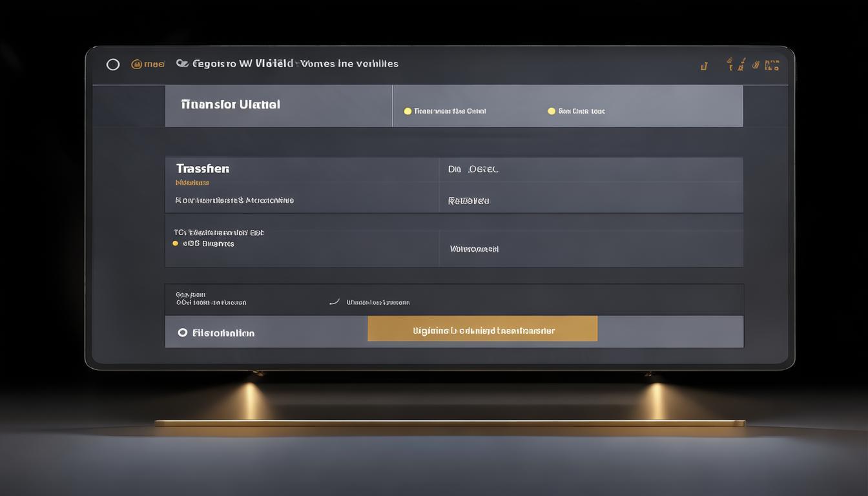The height and width of the screenshot is (496, 868).
Task: Select the second yellow radio option in the top panel
Action: tap(551, 111)
